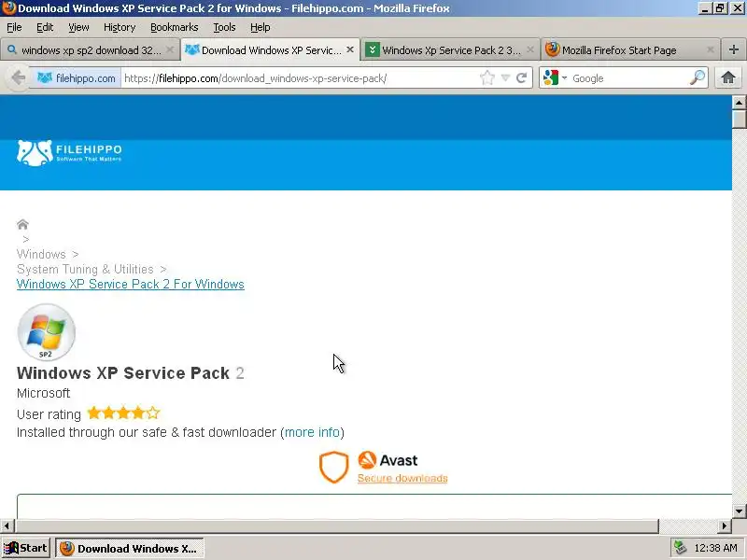Click the Avast shield icon
The image size is (747, 560).
pos(333,467)
